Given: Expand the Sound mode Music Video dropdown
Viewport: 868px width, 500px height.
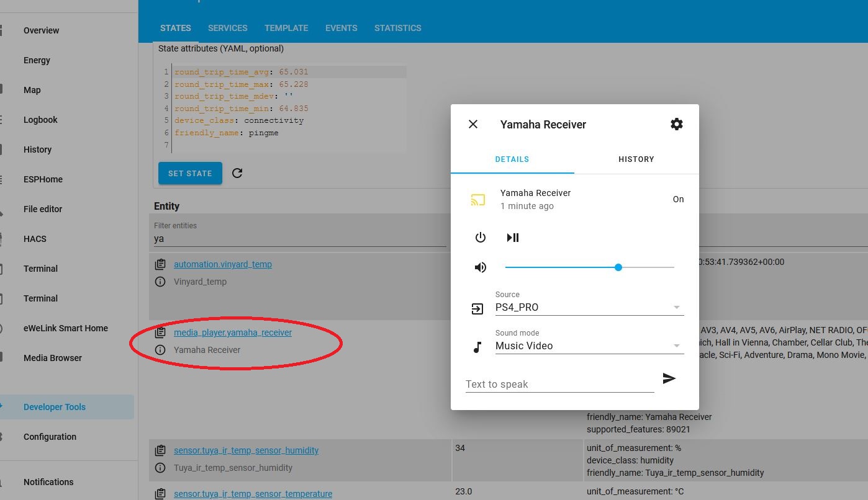Looking at the screenshot, I should 589,346.
